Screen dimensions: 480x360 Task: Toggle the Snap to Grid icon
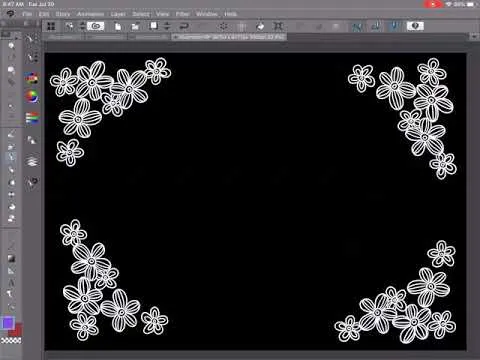tap(394, 26)
